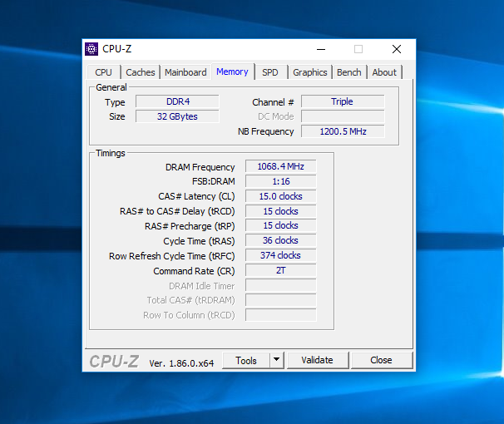The height and width of the screenshot is (424, 504).
Task: Select the Memory tab
Action: pyautogui.click(x=232, y=71)
